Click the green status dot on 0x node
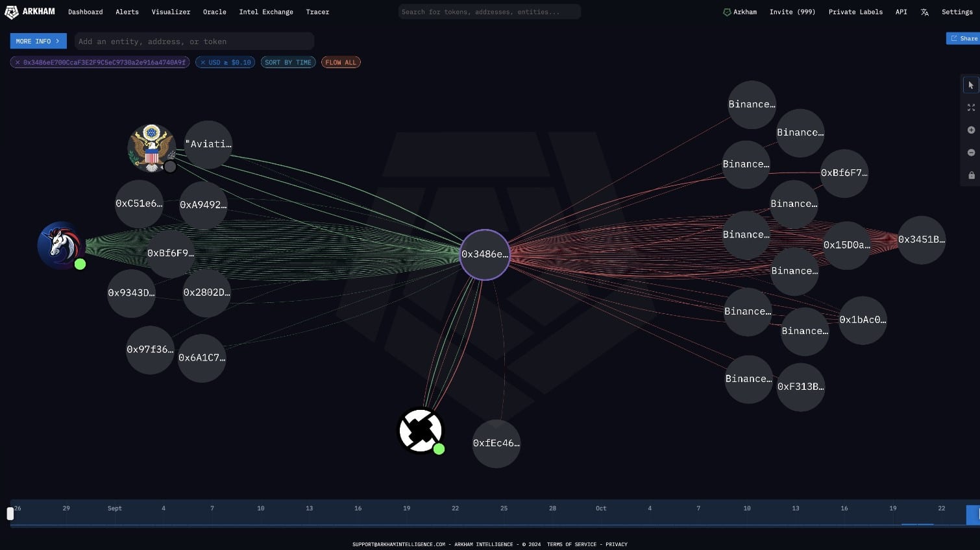This screenshot has width=980, height=550. 439,449
